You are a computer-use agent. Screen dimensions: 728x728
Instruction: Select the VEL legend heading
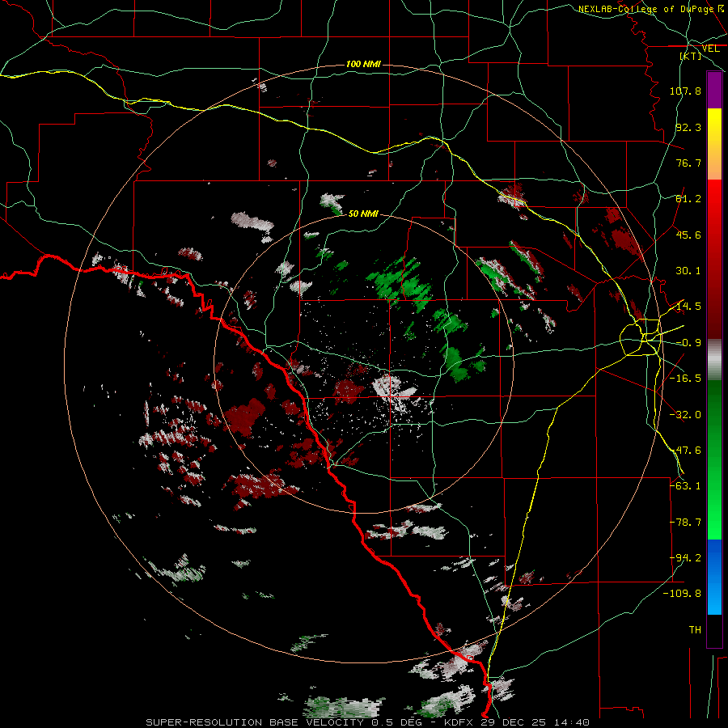(710, 49)
